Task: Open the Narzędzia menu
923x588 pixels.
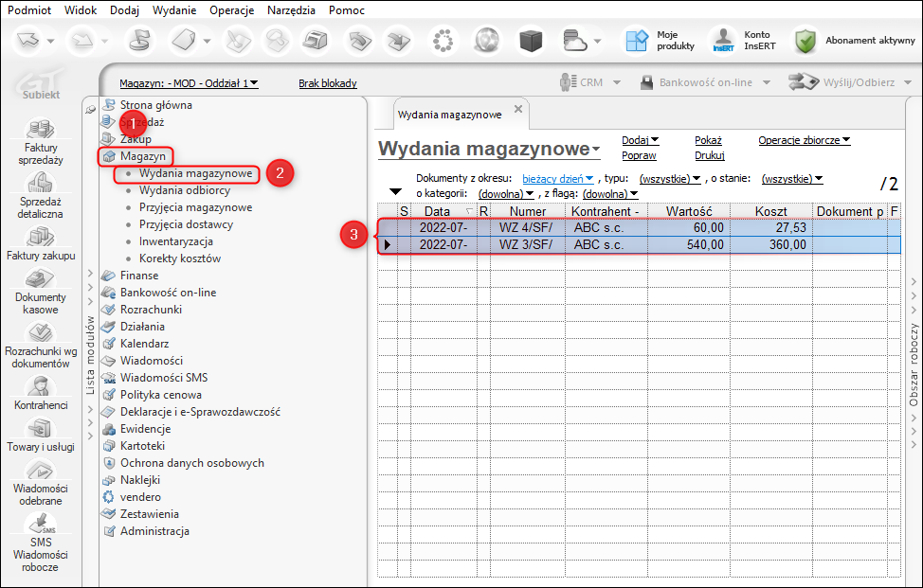Action: coord(293,9)
